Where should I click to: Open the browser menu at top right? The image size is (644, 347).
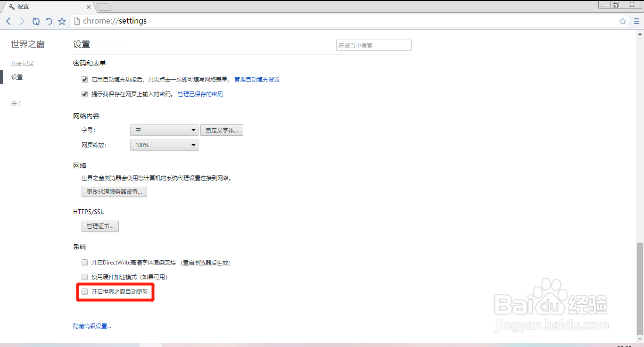click(636, 21)
